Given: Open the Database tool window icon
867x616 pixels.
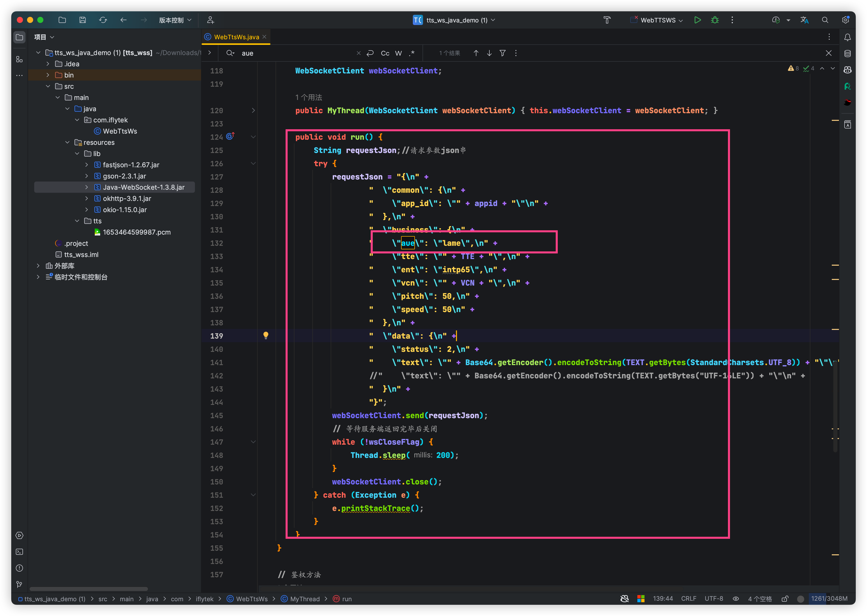Looking at the screenshot, I should (847, 54).
